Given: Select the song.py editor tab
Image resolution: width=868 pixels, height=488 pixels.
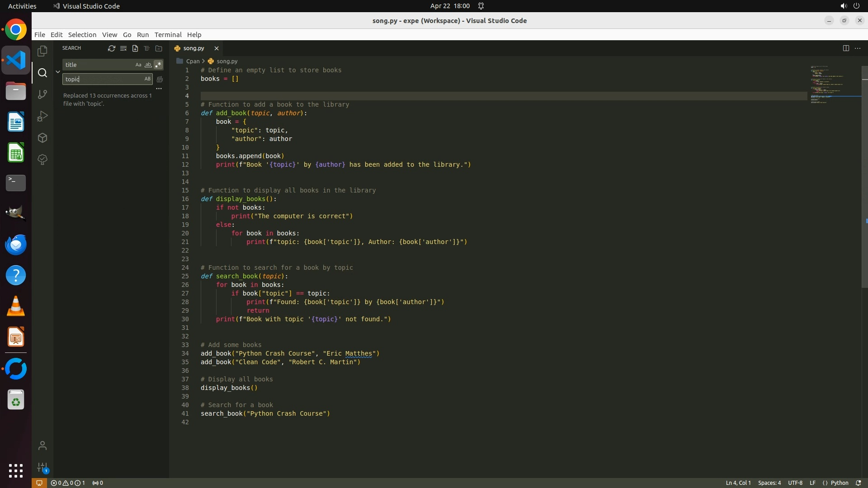Looking at the screenshot, I should tap(193, 48).
